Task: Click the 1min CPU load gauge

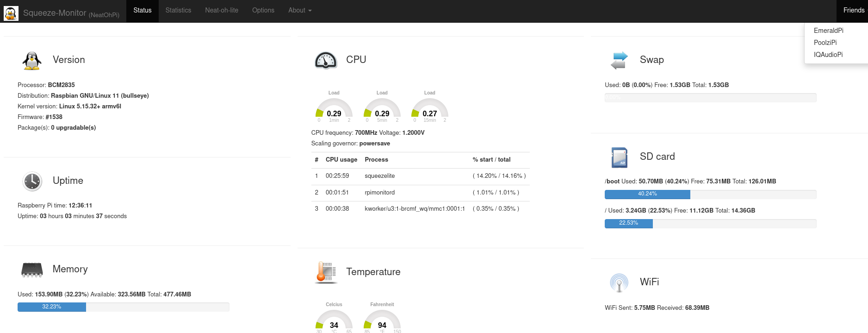Action: [334, 107]
